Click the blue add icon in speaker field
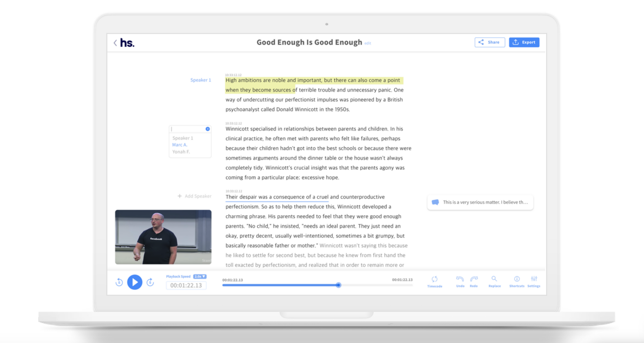Image resolution: width=644 pixels, height=343 pixels. click(208, 129)
